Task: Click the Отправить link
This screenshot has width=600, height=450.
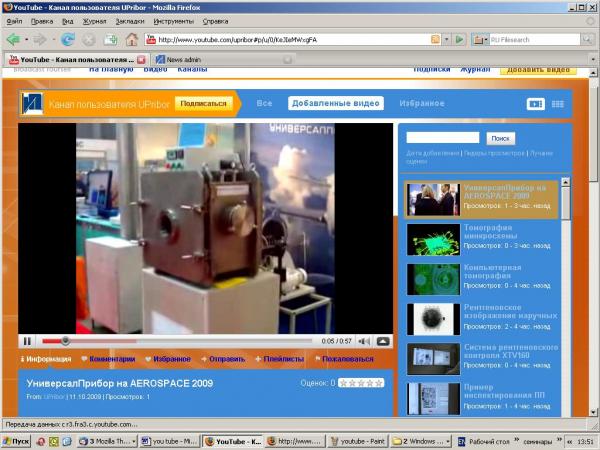Action: (x=227, y=359)
